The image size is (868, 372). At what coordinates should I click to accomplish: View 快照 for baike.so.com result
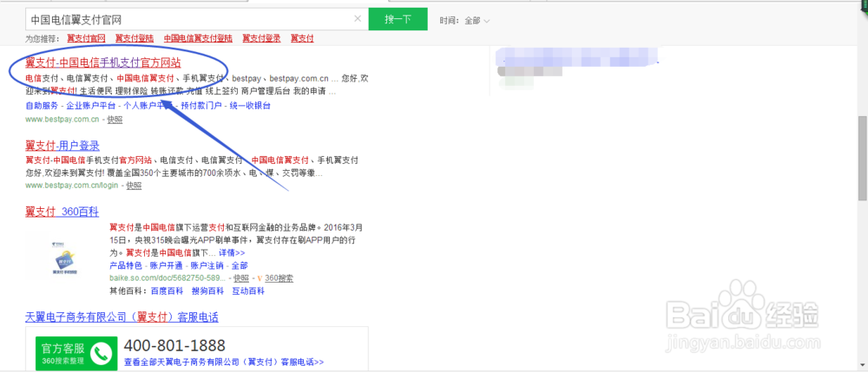click(x=240, y=278)
